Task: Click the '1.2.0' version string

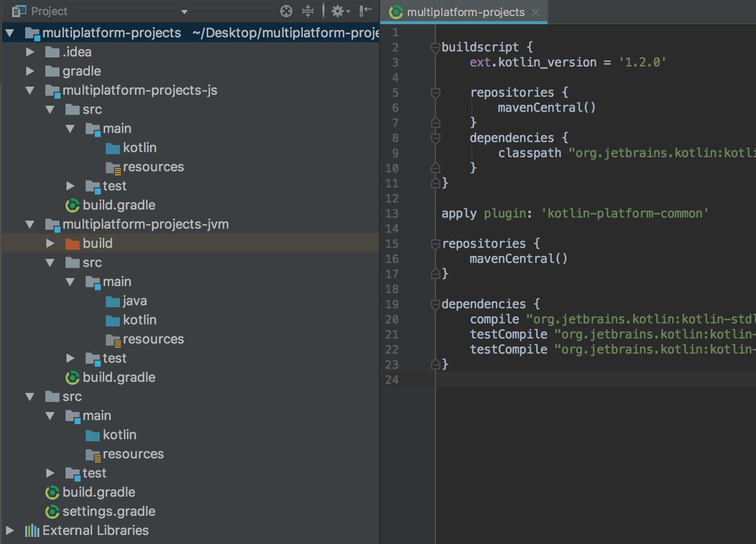Action: 643,62
